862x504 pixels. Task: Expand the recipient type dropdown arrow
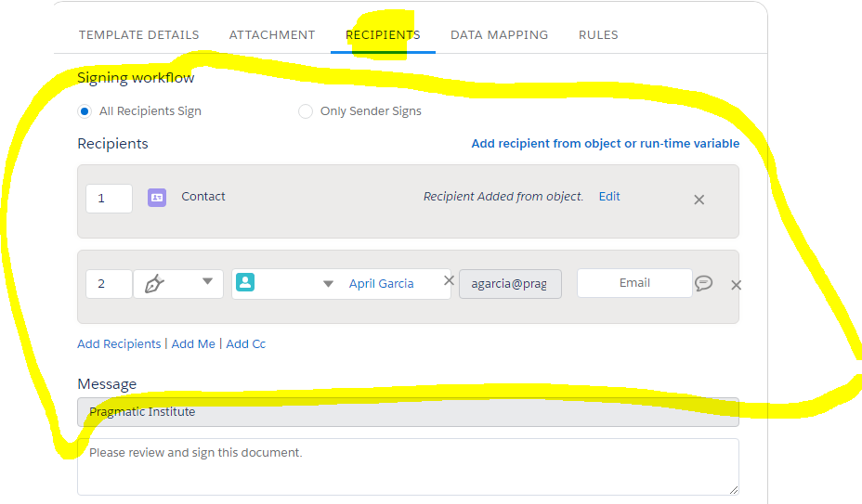(x=328, y=284)
